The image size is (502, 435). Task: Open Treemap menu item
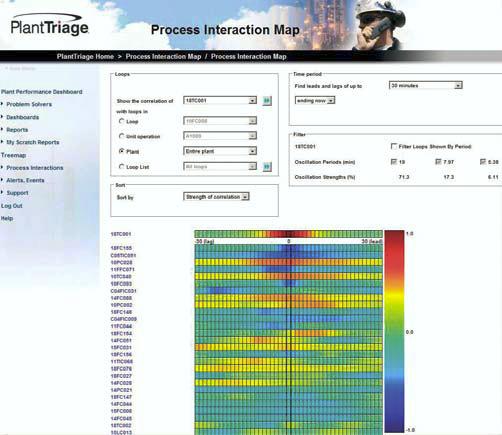tap(13, 155)
